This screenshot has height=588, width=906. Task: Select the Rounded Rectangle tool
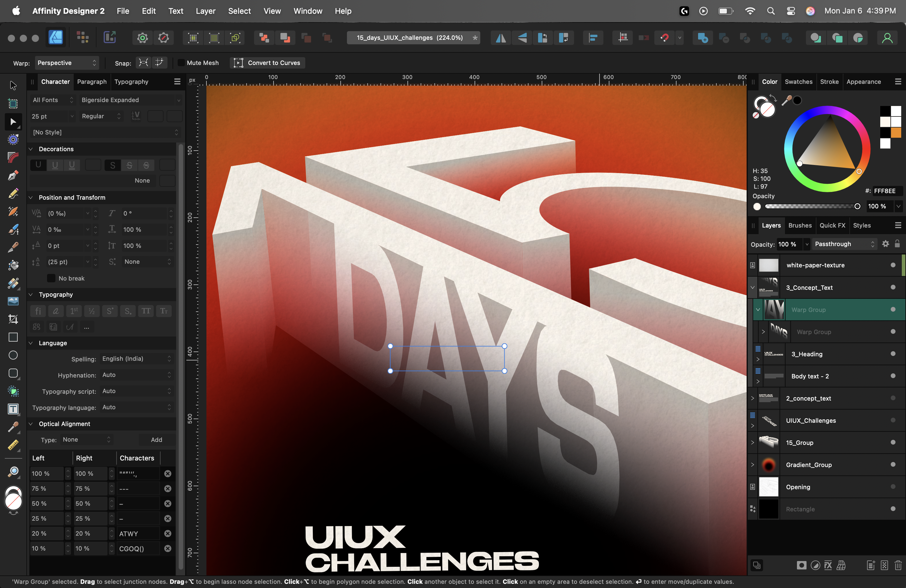tap(13, 373)
